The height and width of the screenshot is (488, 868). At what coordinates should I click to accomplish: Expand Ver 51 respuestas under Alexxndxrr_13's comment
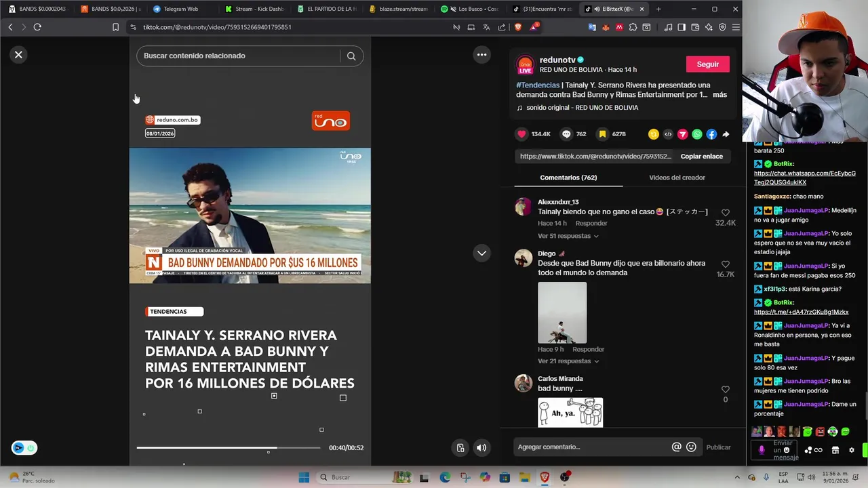[x=568, y=236]
